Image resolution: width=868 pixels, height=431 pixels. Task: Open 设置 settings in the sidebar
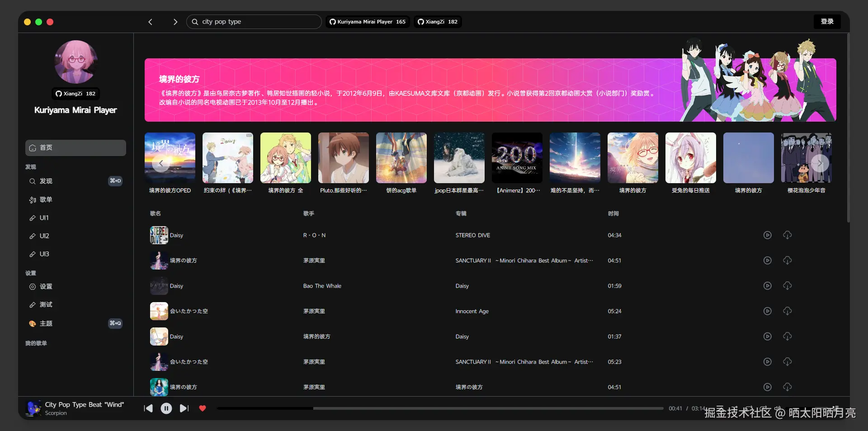tap(75, 286)
